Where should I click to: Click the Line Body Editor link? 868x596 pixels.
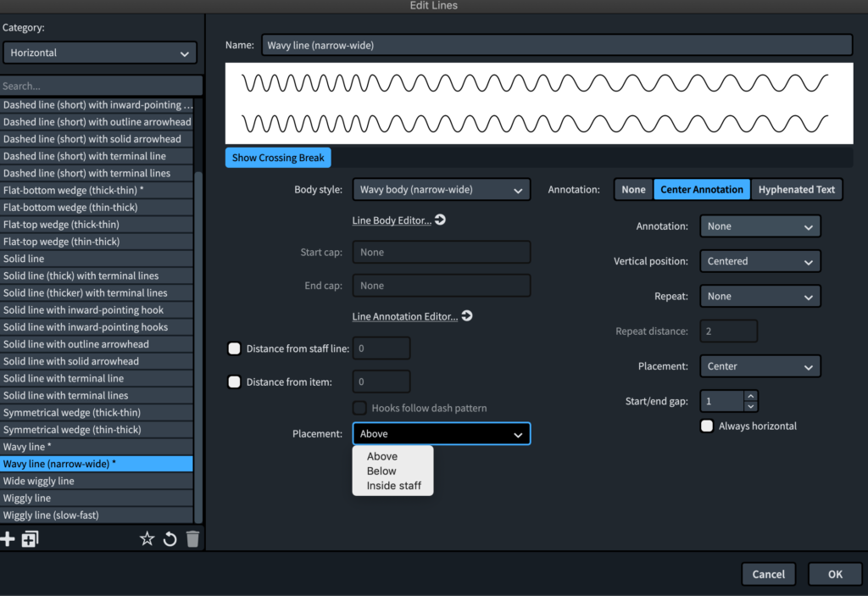click(x=392, y=220)
